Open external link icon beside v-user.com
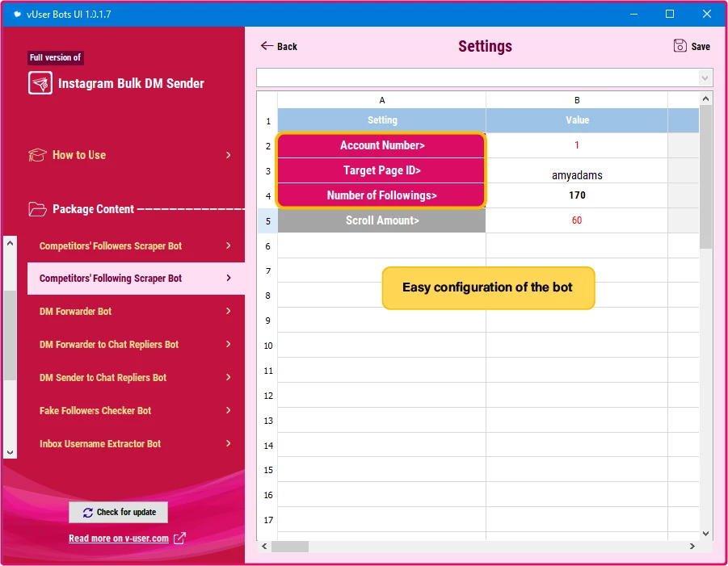This screenshot has height=566, width=728. [179, 539]
